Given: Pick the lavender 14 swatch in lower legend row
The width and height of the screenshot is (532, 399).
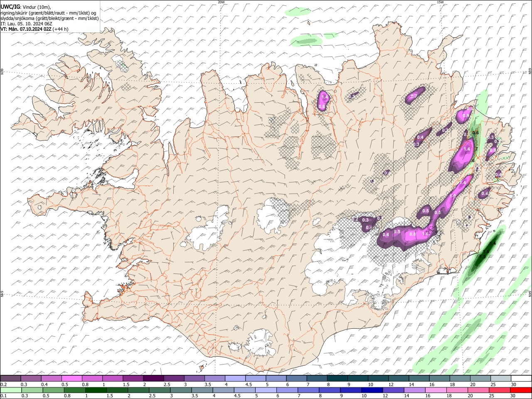Looking at the screenshot, I should pos(414,390).
